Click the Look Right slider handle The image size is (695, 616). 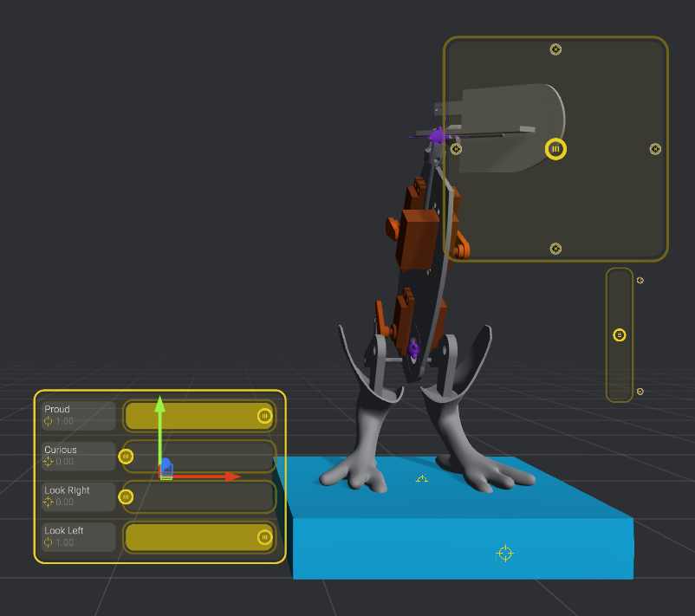126,496
